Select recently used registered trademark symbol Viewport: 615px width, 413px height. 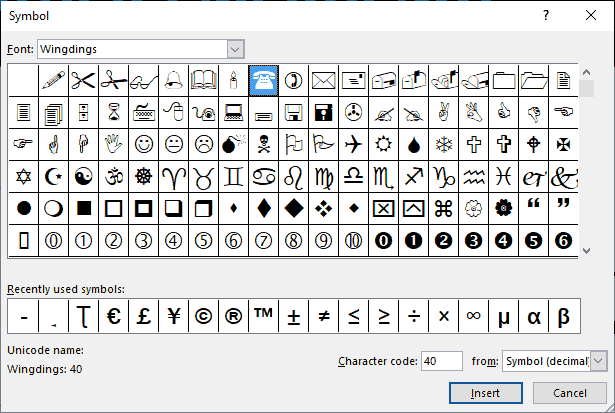[x=233, y=316]
